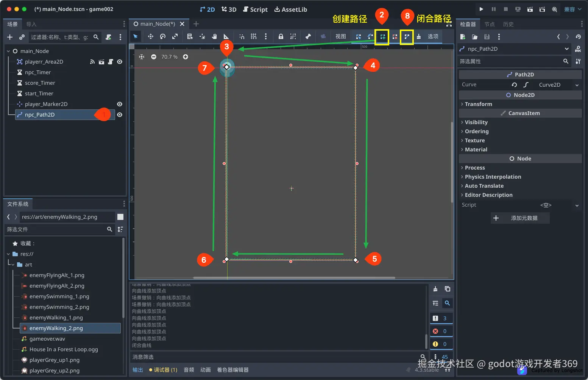Select the npc_Timer node

[38, 72]
